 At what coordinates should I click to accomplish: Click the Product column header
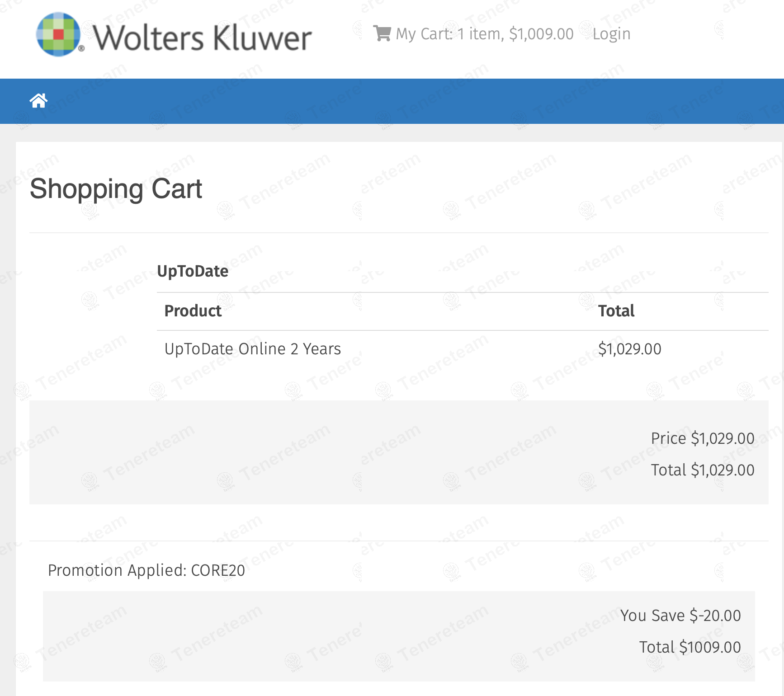(193, 311)
